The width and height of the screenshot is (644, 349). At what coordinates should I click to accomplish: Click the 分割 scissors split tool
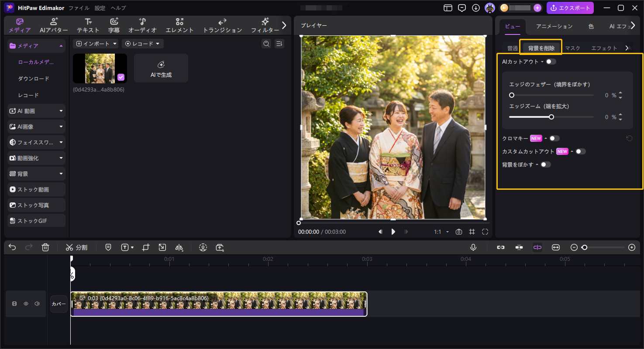coord(77,247)
